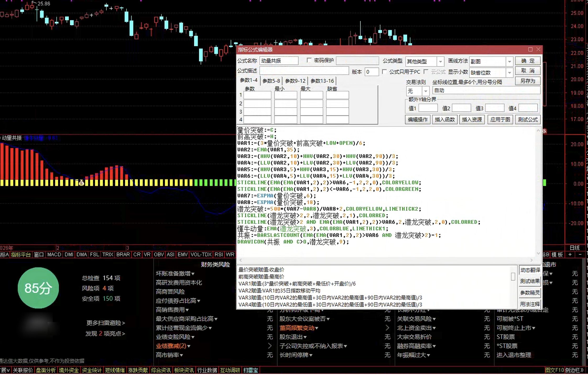The image size is (588, 375).
Task: Click the 坐标线位置 field showing 自动
Action: coord(486,90)
